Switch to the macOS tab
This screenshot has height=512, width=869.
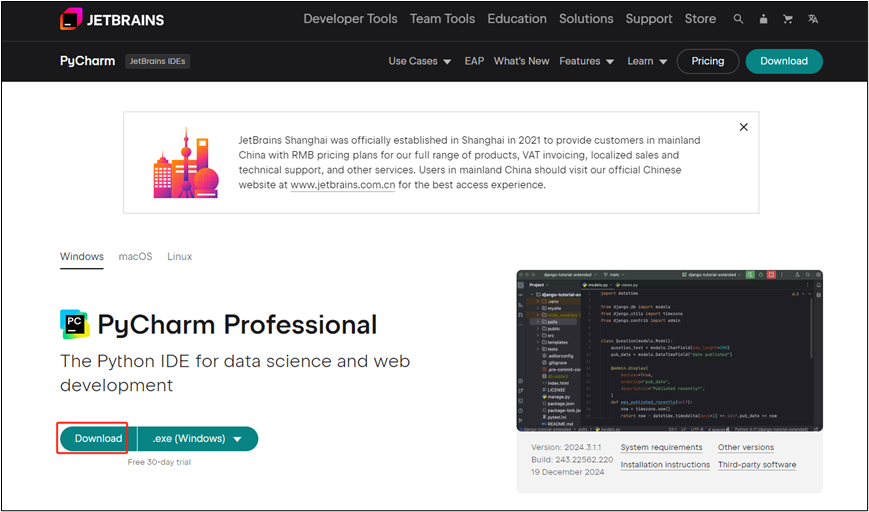click(135, 257)
